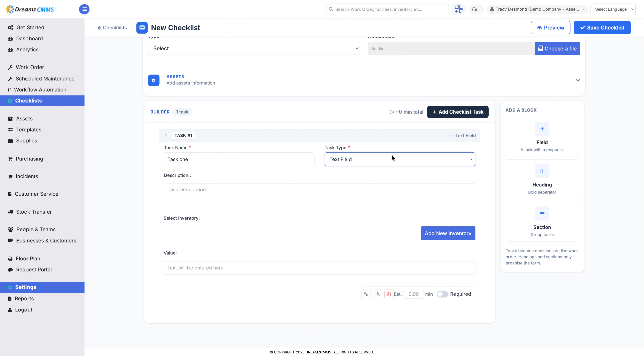Screen dimensions: 644x356
Task: Click the checklist icon beside New Checklist
Action: pyautogui.click(x=142, y=28)
